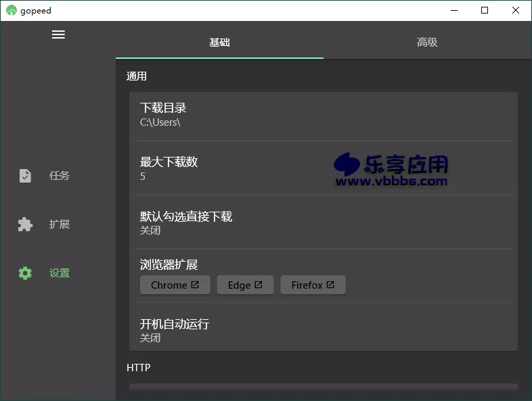The width and height of the screenshot is (532, 401).
Task: Switch to the 基础 tab
Action: [219, 42]
